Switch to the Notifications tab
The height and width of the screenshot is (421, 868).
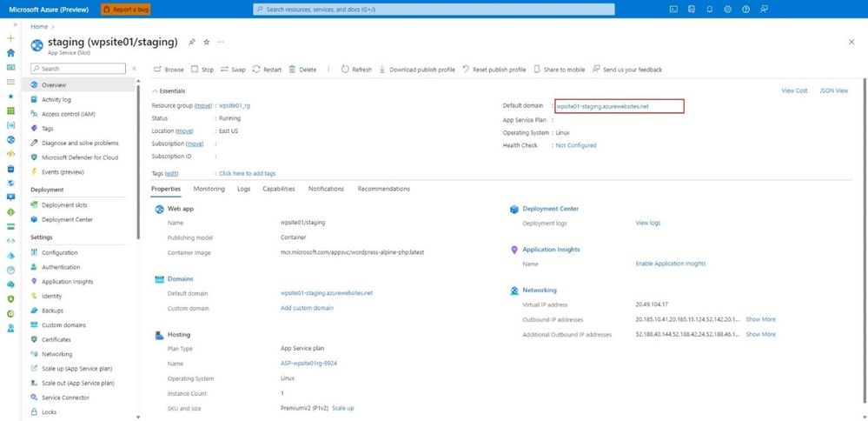pyautogui.click(x=327, y=189)
